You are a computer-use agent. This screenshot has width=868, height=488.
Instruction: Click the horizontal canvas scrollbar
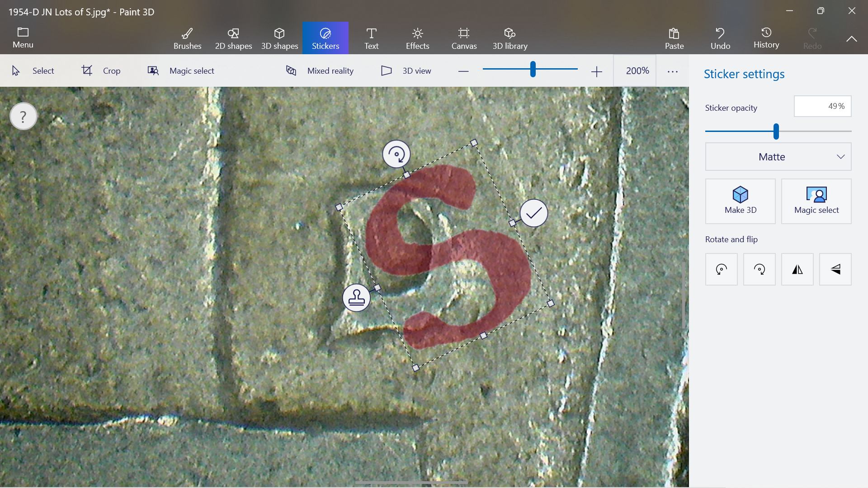(x=411, y=483)
